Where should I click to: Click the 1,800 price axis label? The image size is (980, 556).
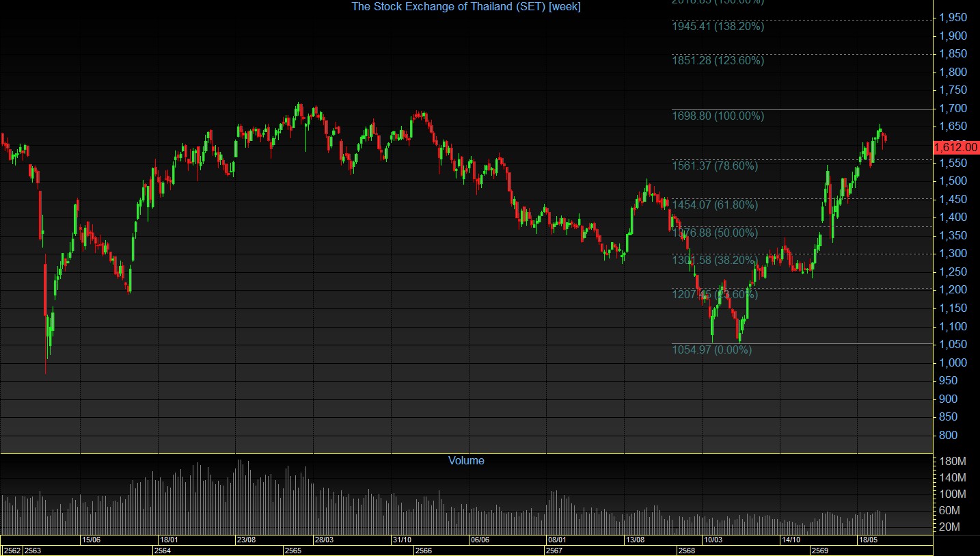coord(953,72)
